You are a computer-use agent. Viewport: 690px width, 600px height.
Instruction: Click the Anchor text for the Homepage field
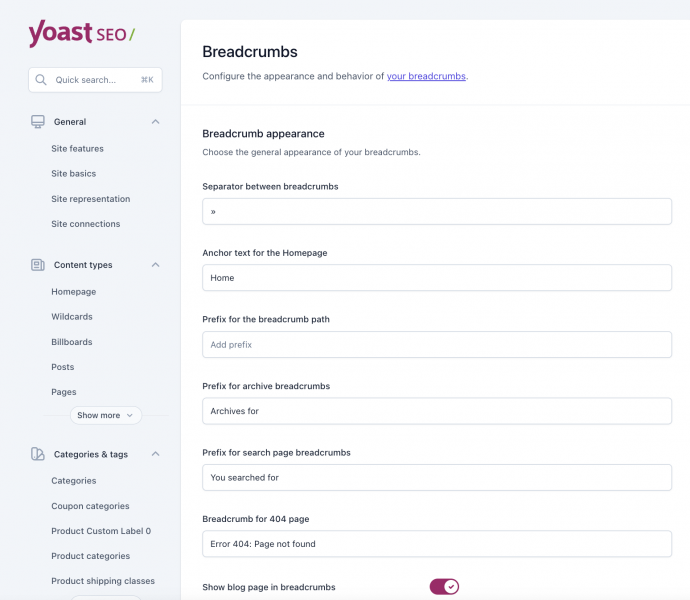tap(437, 278)
